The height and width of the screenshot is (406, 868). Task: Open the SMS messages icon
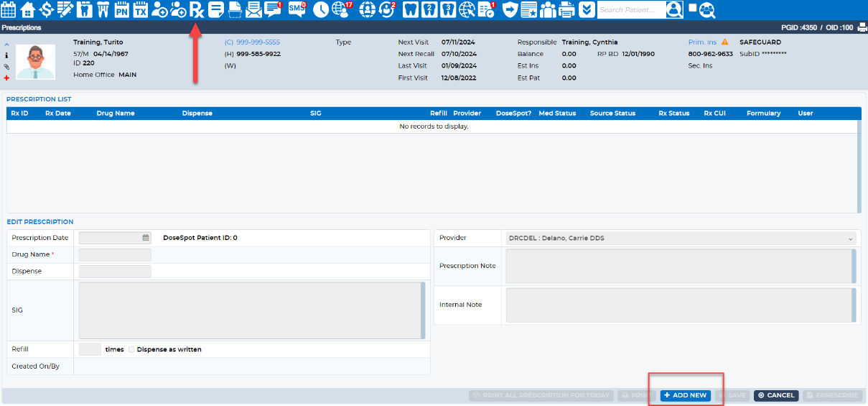tap(296, 9)
